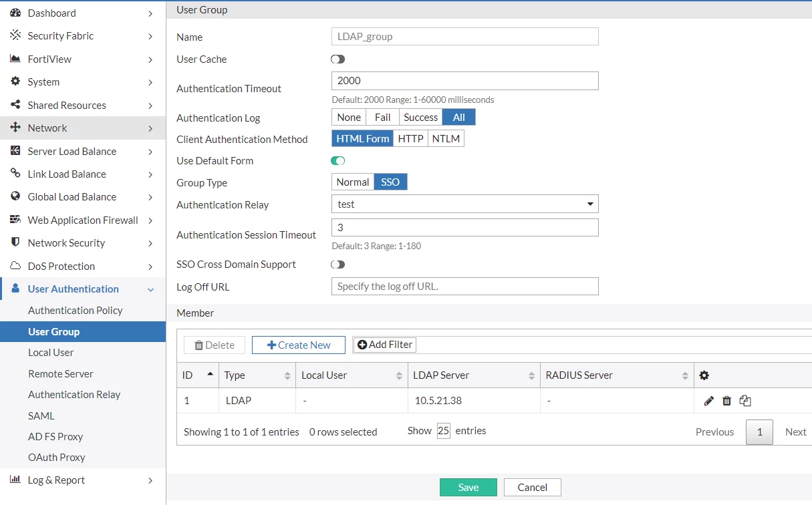Sort table by RADIUS Server arrows

685,376
